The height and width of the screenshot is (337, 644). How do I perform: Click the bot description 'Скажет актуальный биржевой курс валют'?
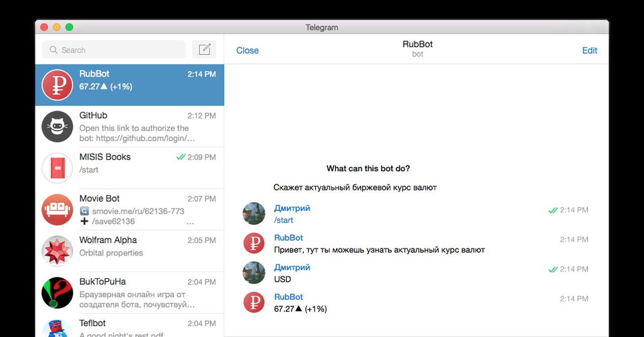click(x=355, y=187)
